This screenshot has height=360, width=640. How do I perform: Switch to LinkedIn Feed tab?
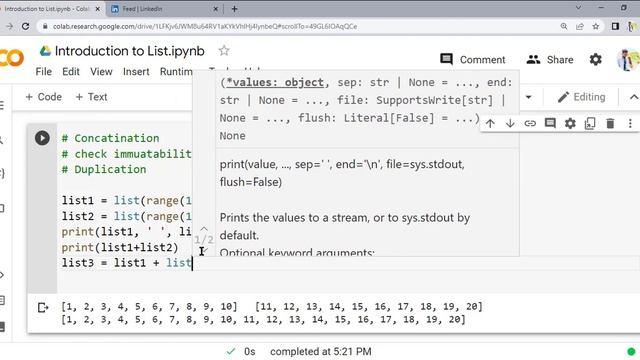[x=163, y=9]
